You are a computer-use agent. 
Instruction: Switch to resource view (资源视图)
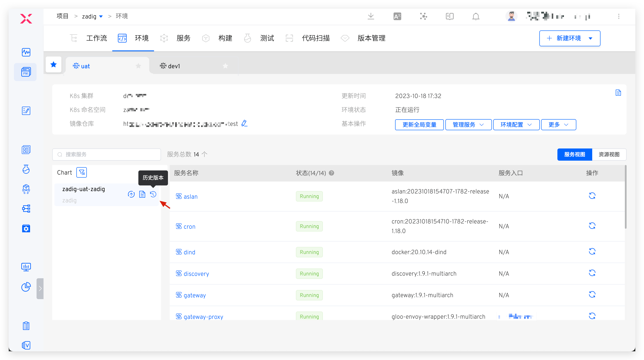click(x=609, y=154)
